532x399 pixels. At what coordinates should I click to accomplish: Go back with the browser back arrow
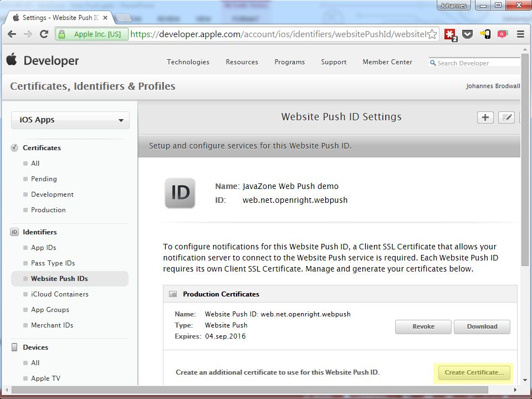(x=12, y=34)
